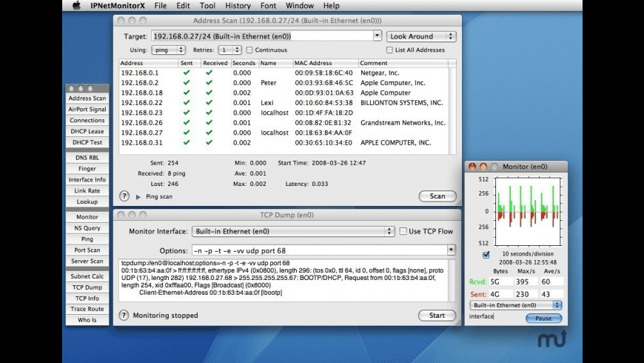This screenshot has width=644, height=363.
Task: Click Start in TCP Dump window
Action: point(437,316)
